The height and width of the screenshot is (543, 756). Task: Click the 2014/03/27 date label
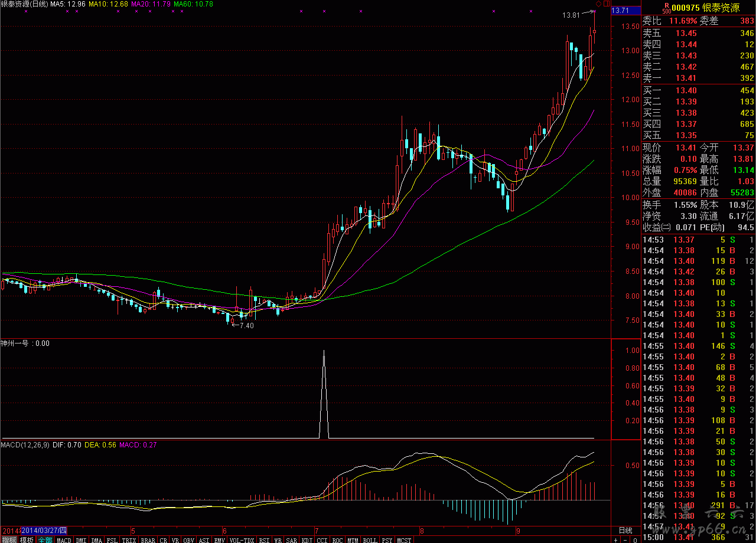45,530
